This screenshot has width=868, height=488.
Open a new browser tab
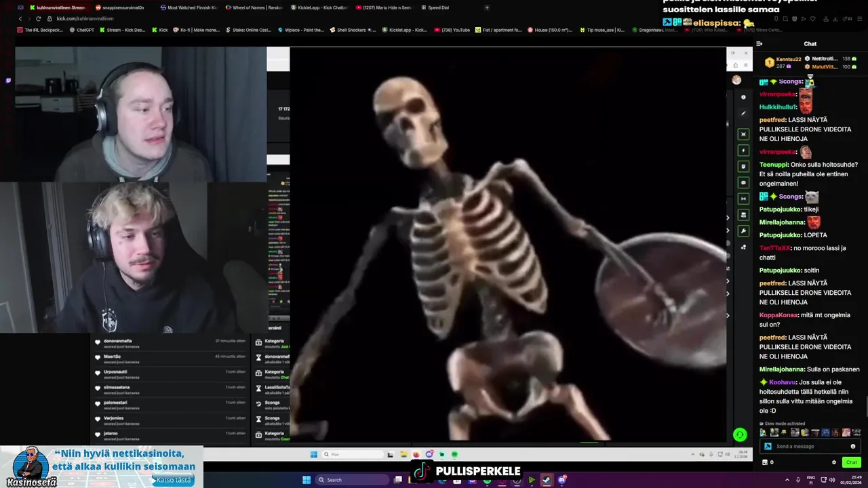click(487, 7)
